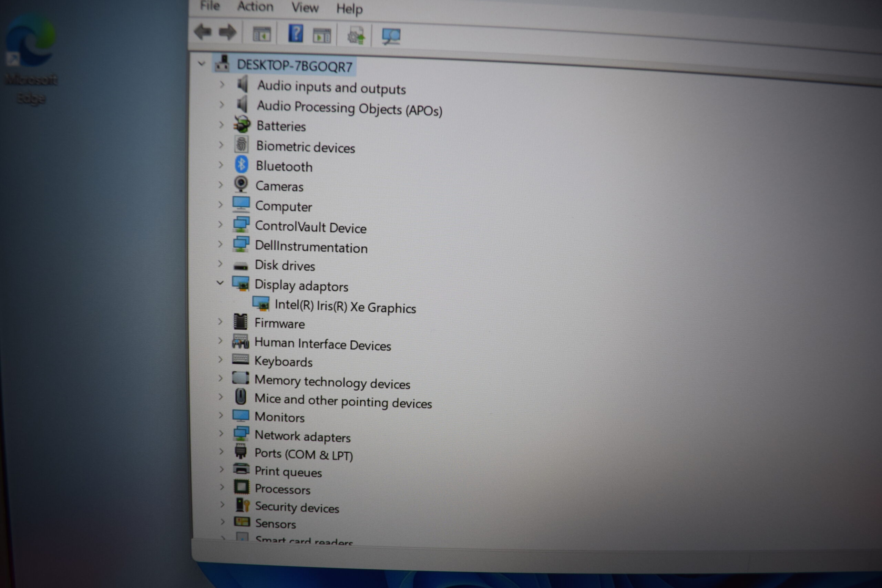Click the Biometric devices fingerprint icon
This screenshot has width=882, height=588.
point(241,144)
